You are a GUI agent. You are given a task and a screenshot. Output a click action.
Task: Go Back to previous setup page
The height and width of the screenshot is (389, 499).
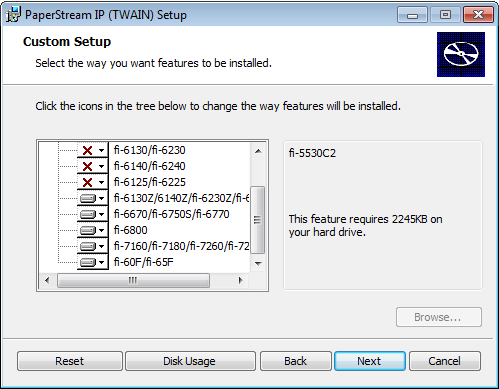pos(296,361)
